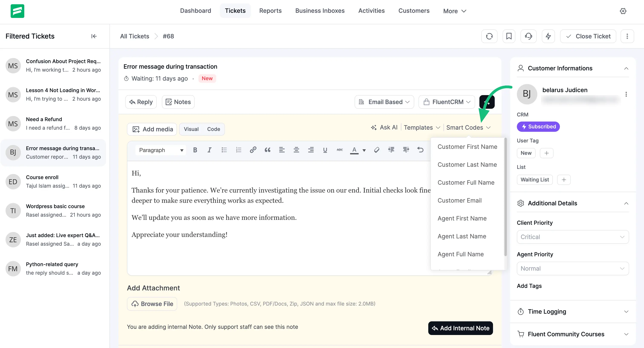This screenshot has height=348, width=644.
Task: Undo the last editor change
Action: tap(420, 150)
